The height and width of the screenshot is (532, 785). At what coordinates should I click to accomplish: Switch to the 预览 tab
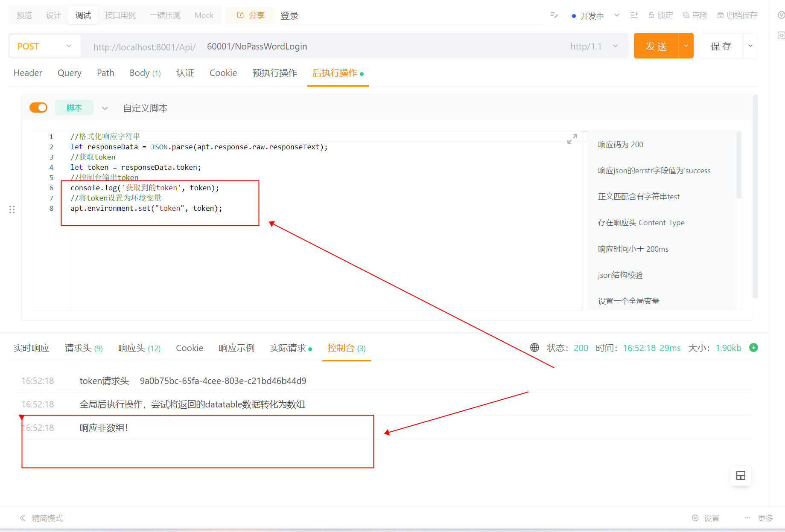(x=24, y=15)
